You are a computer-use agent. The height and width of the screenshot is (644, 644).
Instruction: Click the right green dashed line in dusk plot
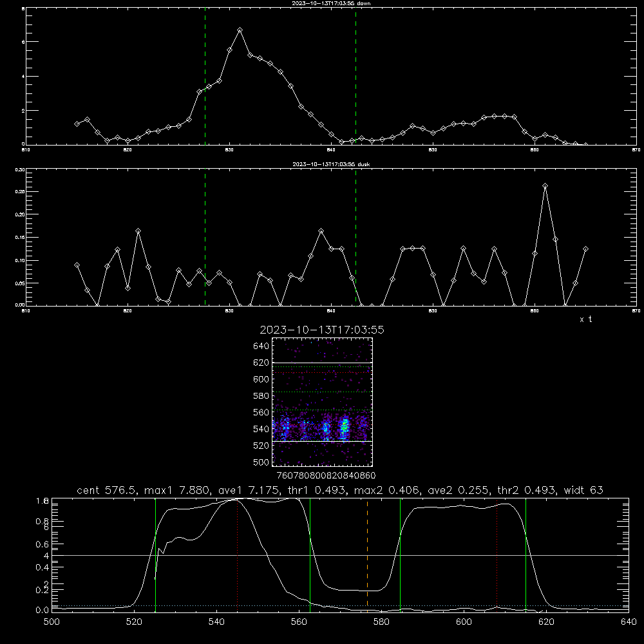coord(355,237)
